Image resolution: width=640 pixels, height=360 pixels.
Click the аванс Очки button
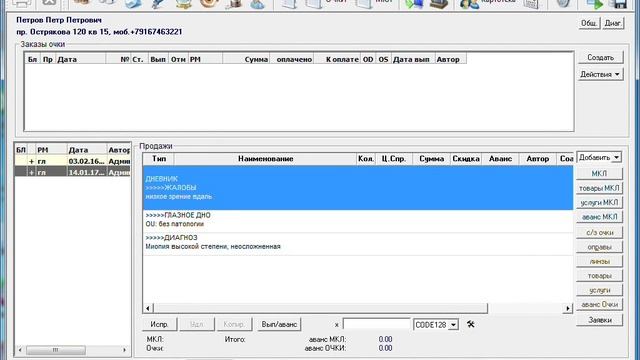point(599,304)
